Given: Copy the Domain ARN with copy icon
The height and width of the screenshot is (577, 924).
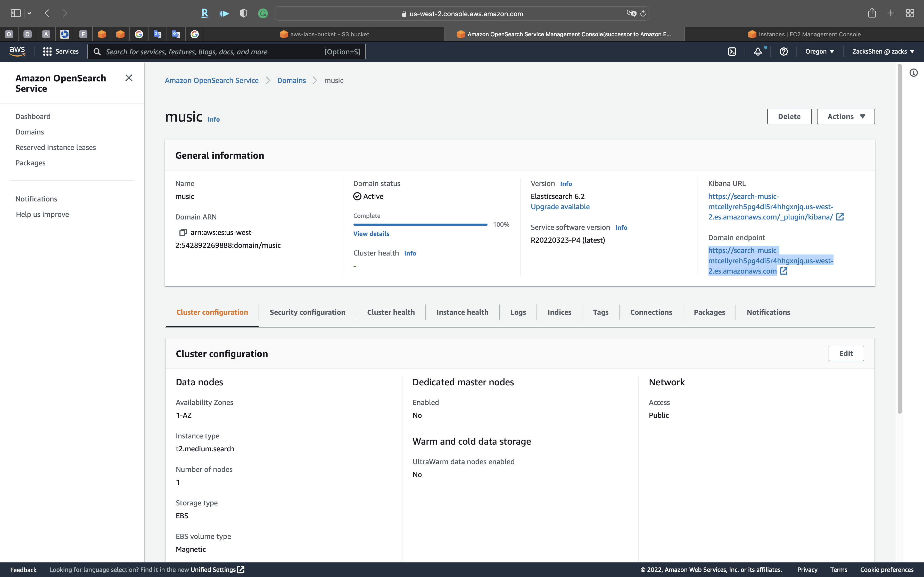Looking at the screenshot, I should coord(183,232).
